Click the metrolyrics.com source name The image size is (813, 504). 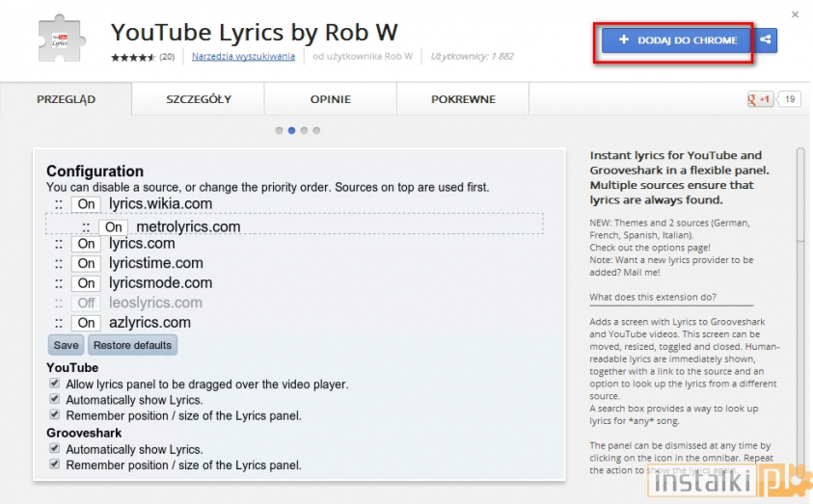point(188,226)
